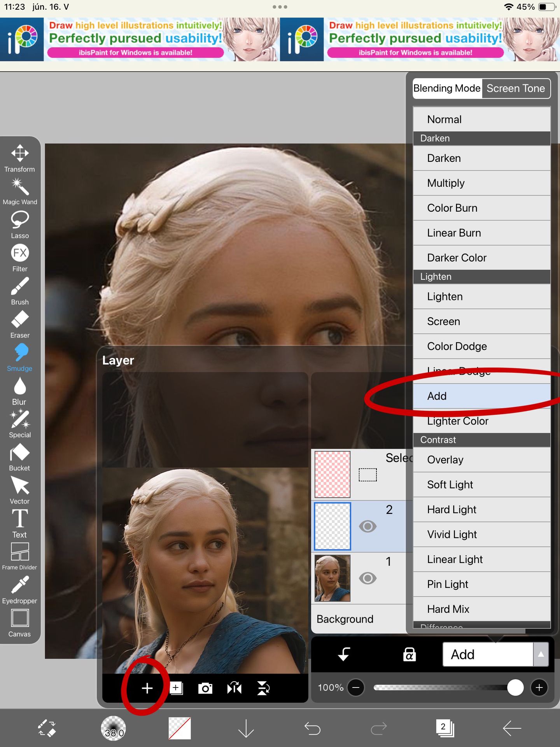Viewport: 560px width, 747px height.
Task: Choose Lighten blending mode option
Action: [481, 297]
